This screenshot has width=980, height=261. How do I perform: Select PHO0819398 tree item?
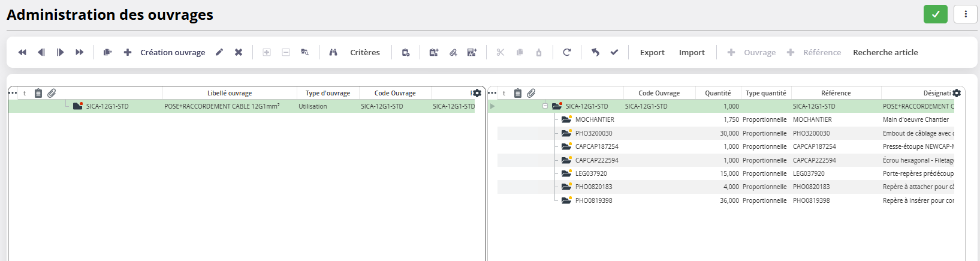point(594,200)
